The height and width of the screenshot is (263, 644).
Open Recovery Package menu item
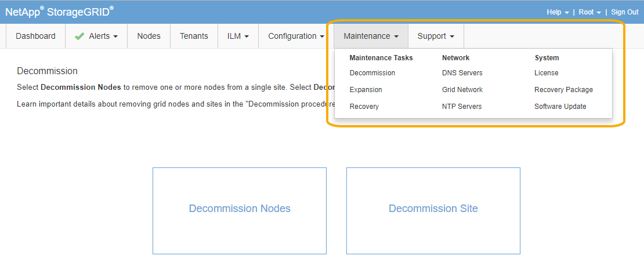(564, 90)
